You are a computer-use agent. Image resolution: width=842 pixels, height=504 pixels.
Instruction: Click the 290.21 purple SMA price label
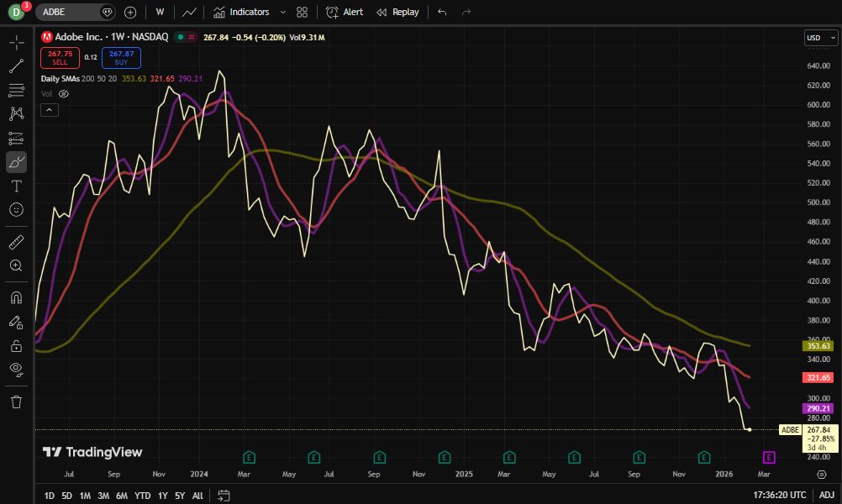[x=818, y=409]
